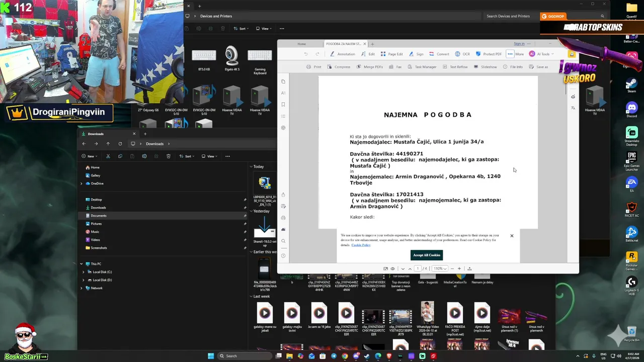Print the PDF document
The image size is (644, 362).
[x=314, y=67]
